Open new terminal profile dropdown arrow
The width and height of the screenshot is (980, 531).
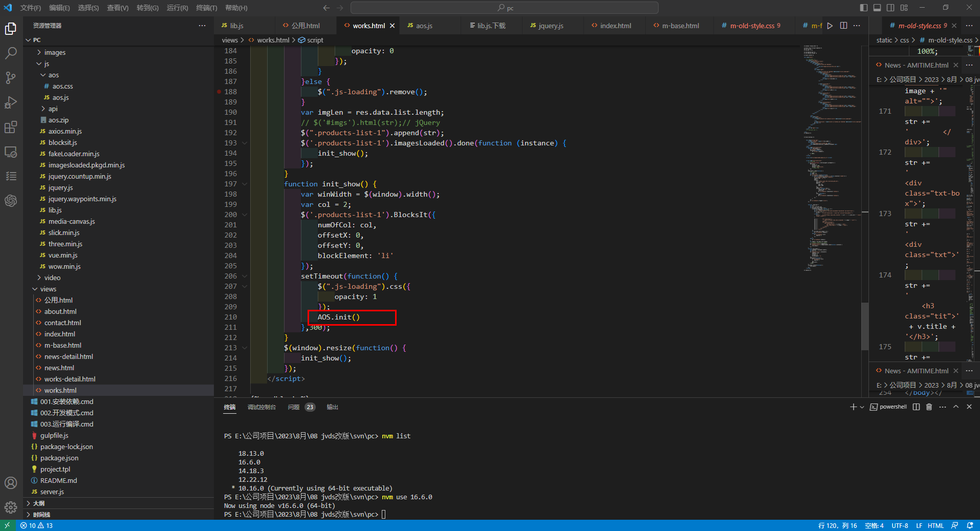pyautogui.click(x=862, y=407)
